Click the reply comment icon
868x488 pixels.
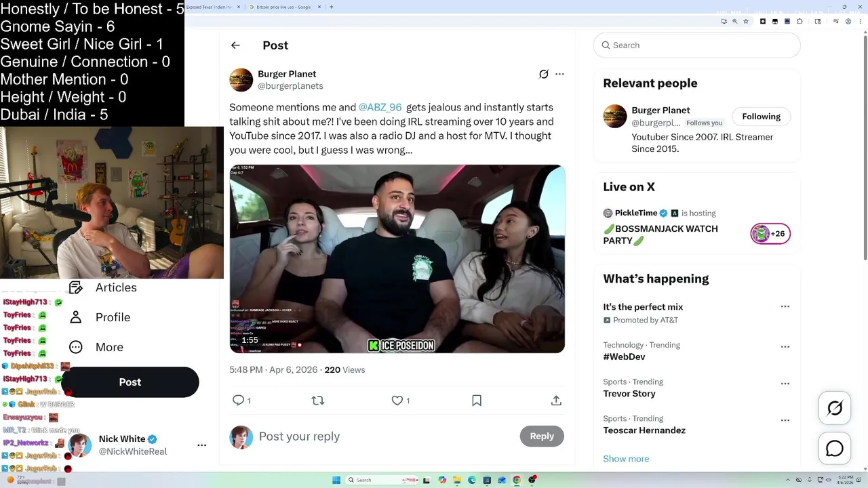(238, 401)
